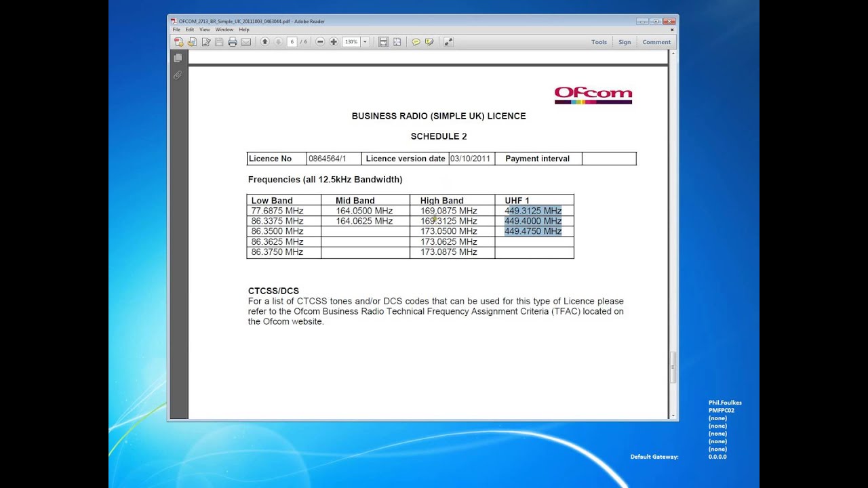Click the highlighted 449.4000 MHz cell
The height and width of the screenshot is (488, 868).
tap(533, 221)
